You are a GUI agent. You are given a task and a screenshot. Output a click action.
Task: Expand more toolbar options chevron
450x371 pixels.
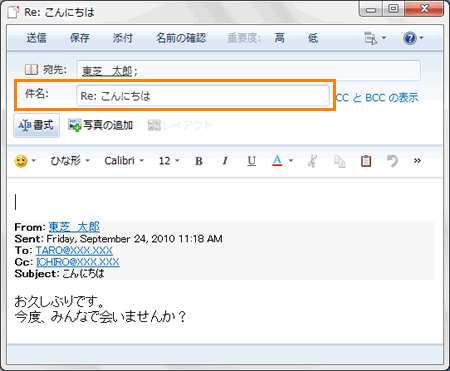pos(417,161)
